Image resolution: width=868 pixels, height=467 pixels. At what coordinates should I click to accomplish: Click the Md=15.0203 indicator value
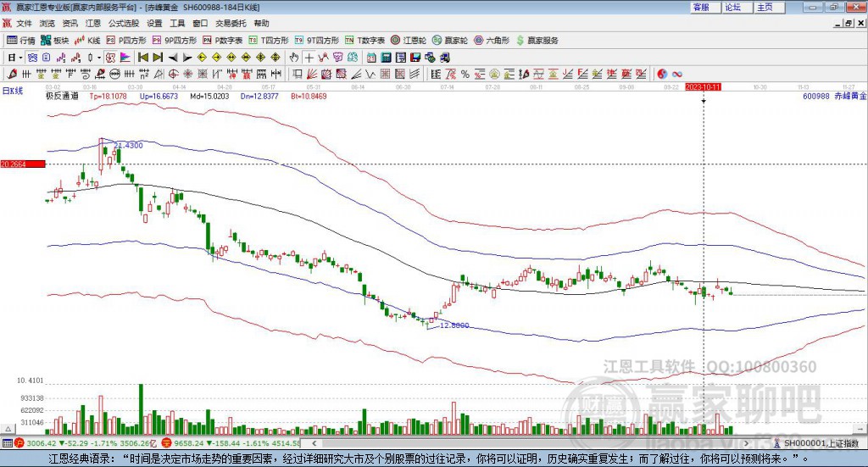click(x=209, y=97)
